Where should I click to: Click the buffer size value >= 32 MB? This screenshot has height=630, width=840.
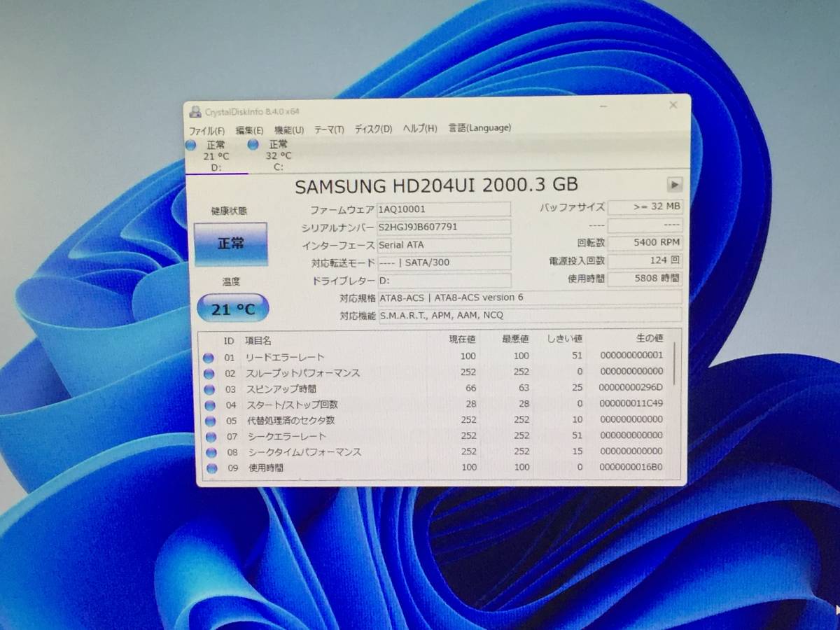[645, 206]
